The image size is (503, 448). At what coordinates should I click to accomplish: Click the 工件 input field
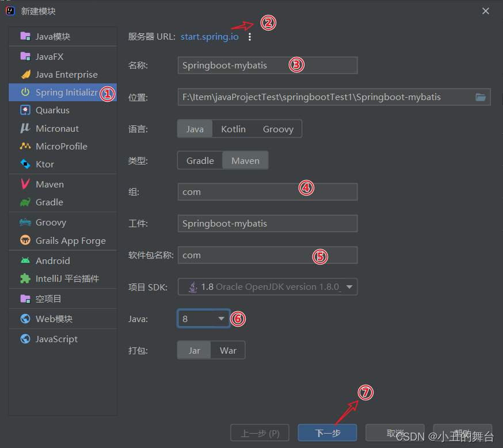[x=268, y=223]
